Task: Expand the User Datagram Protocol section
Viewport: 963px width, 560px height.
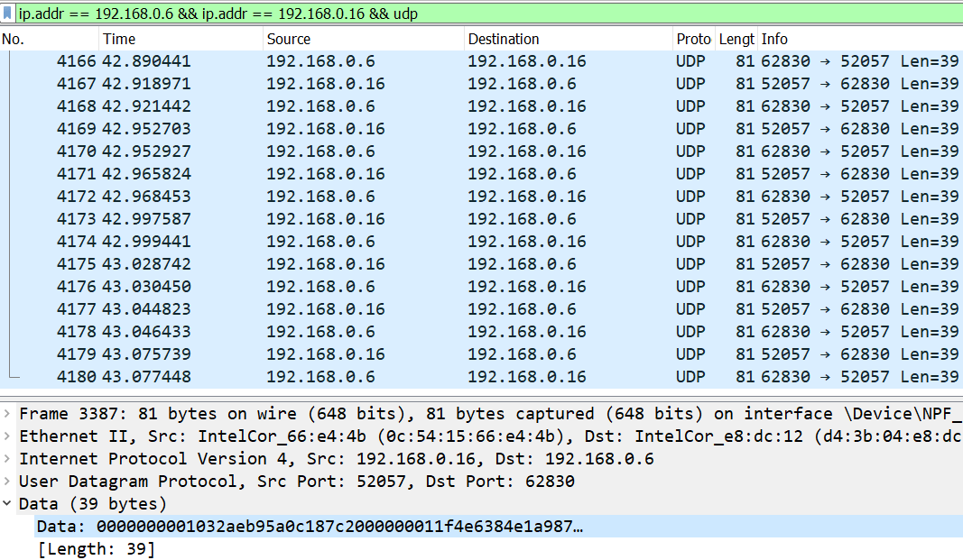Action: tap(7, 482)
